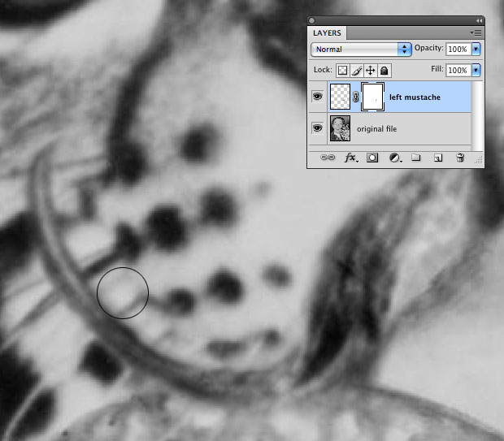Open the Normal blend mode dropdown
The width and height of the screenshot is (504, 441).
pyautogui.click(x=361, y=50)
